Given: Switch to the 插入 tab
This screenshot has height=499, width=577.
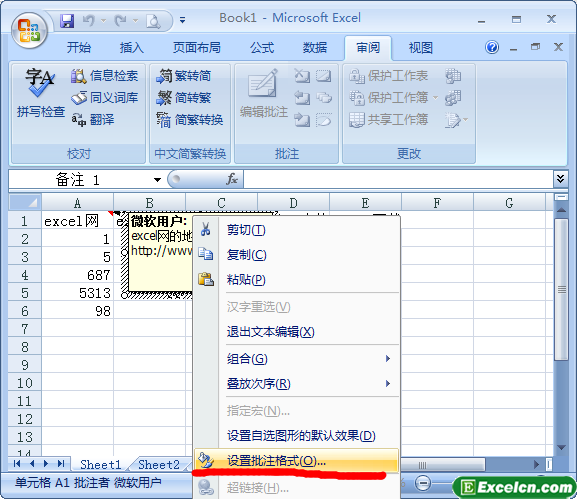Looking at the screenshot, I should tap(131, 48).
